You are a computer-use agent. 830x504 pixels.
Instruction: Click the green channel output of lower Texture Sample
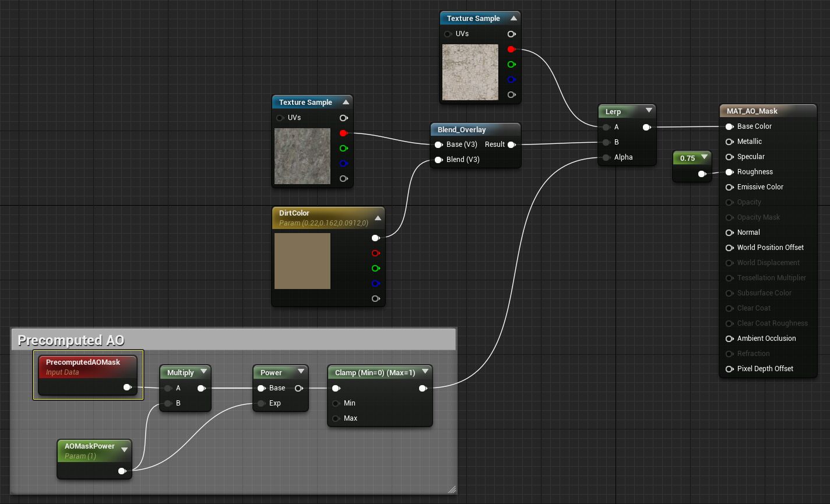pyautogui.click(x=344, y=148)
